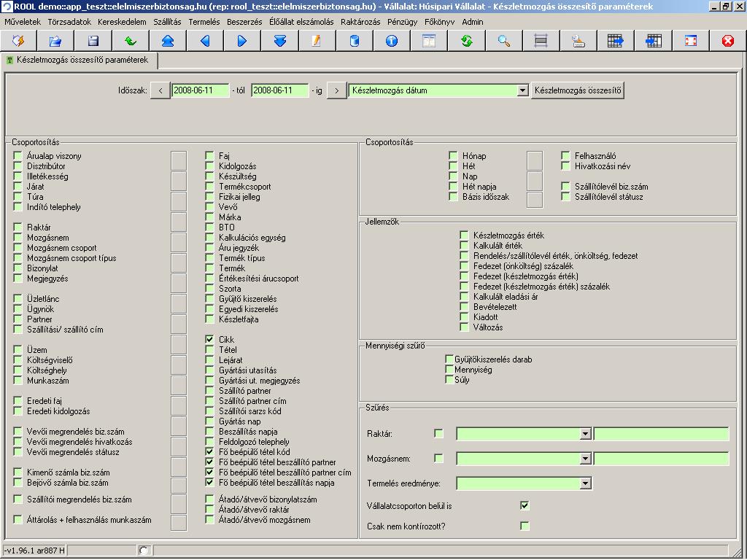Toggle the Vállalatcsoporton belül is checkbox
This screenshot has width=747, height=560.
[524, 505]
